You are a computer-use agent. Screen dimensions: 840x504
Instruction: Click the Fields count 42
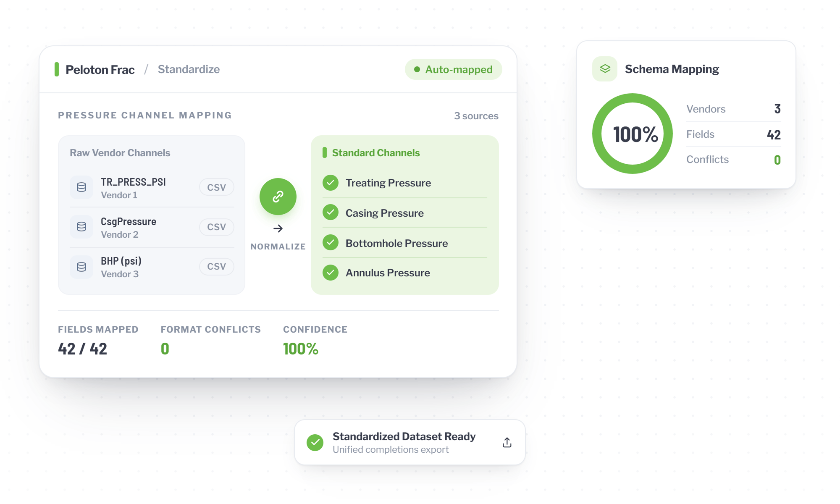[774, 134]
